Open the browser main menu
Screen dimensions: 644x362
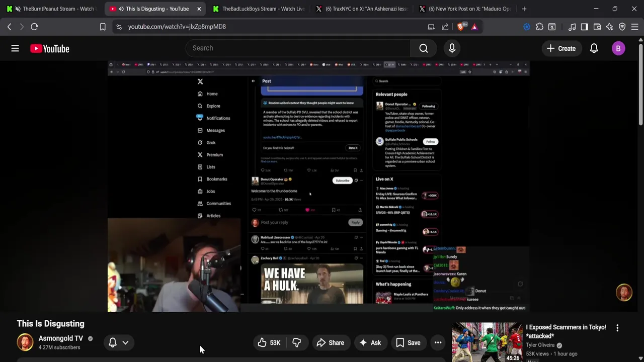[x=635, y=27]
